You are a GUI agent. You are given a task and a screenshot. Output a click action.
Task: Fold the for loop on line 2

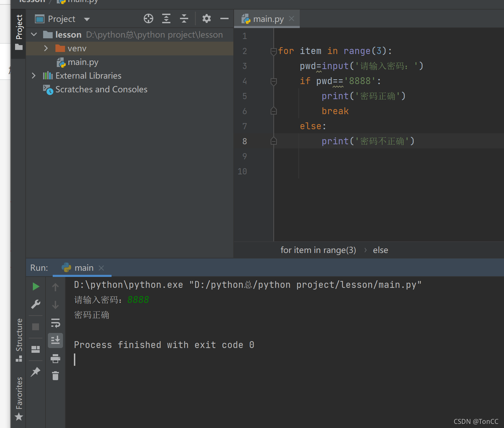[274, 51]
